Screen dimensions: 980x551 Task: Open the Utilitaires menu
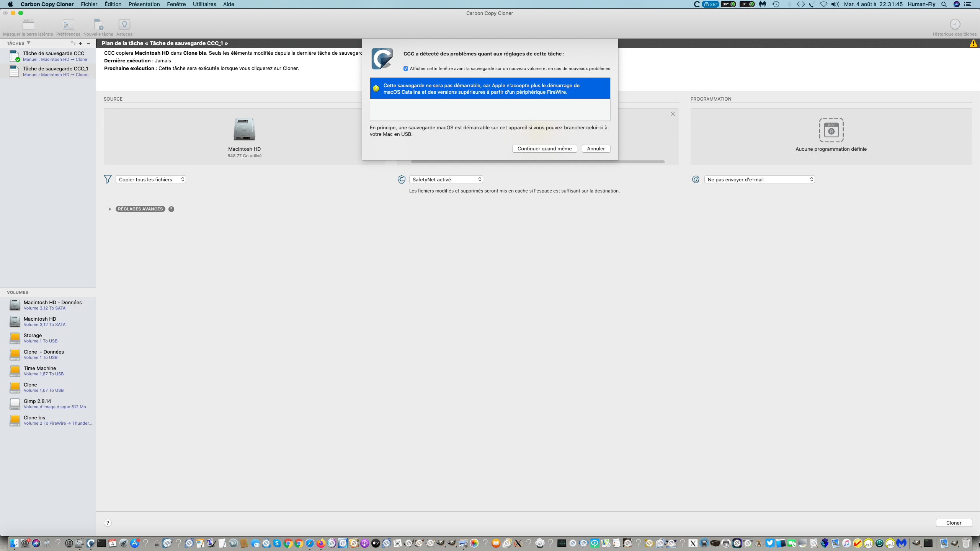pos(204,4)
